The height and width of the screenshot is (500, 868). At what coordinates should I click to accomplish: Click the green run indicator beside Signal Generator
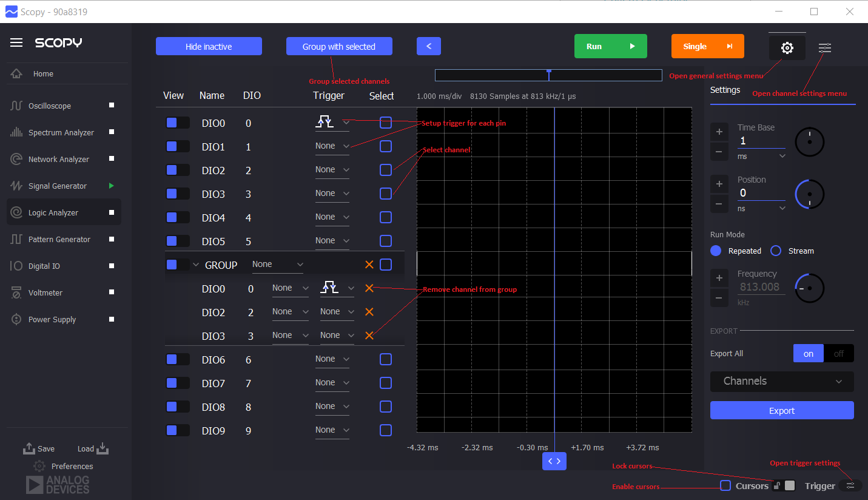[x=111, y=186]
